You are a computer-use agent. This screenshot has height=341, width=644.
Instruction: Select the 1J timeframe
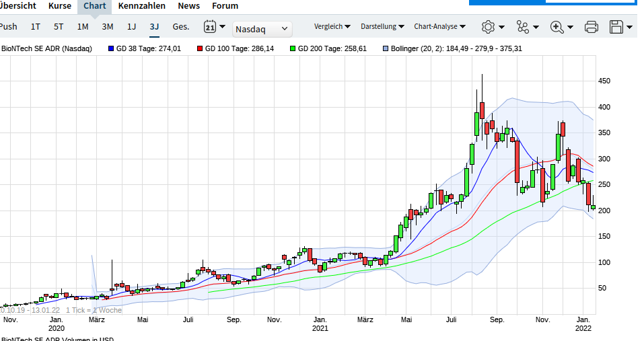coord(131,27)
